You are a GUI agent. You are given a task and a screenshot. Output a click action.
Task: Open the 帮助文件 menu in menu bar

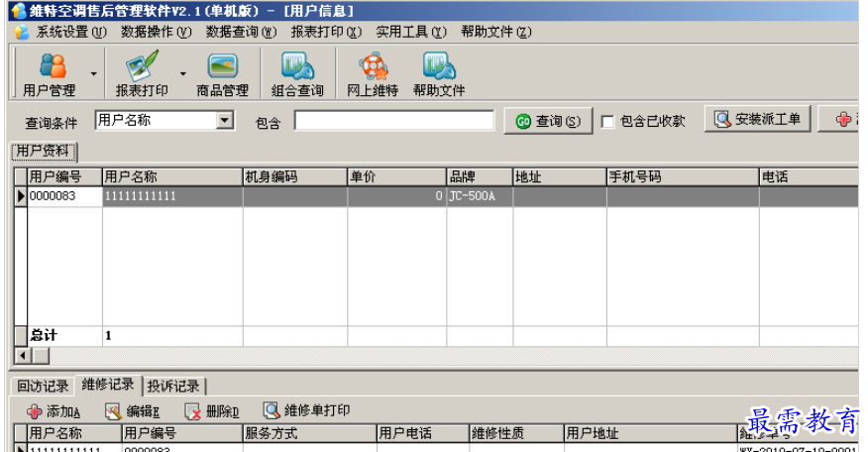pyautogui.click(x=496, y=32)
